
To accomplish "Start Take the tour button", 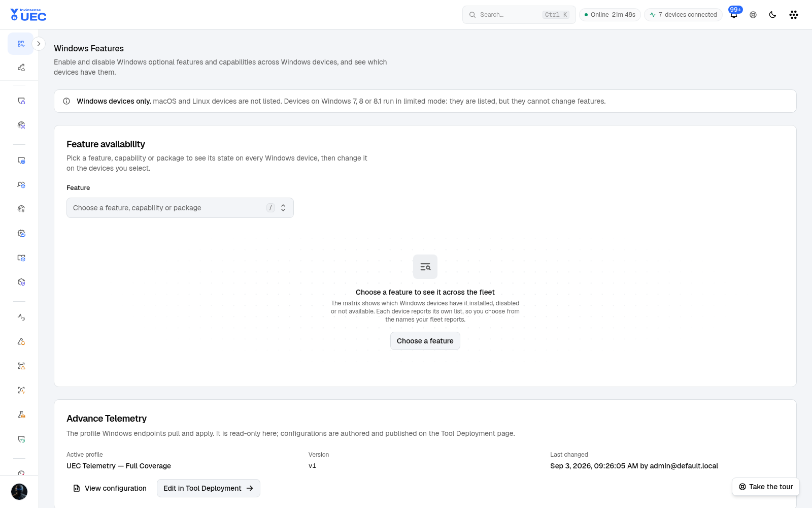I will tap(766, 487).
